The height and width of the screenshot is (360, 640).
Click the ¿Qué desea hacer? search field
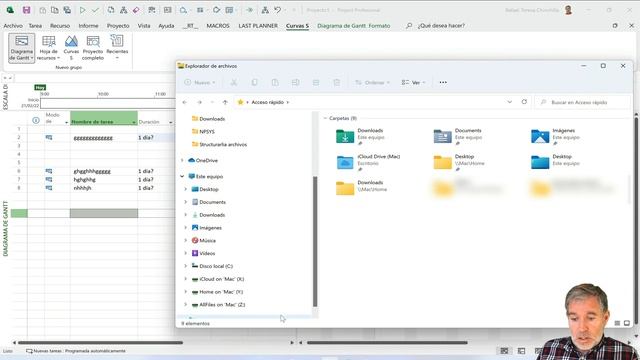[x=441, y=26]
